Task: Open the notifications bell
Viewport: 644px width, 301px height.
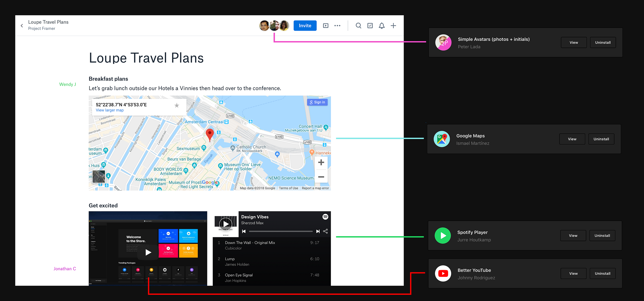Action: tap(382, 26)
